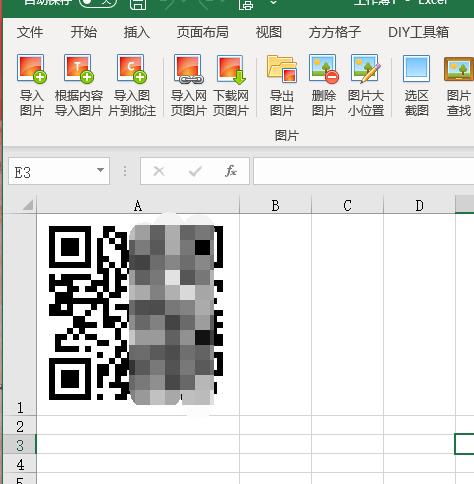The width and height of the screenshot is (474, 484).
Task: Open the 文件 menu tab
Action: click(30, 32)
